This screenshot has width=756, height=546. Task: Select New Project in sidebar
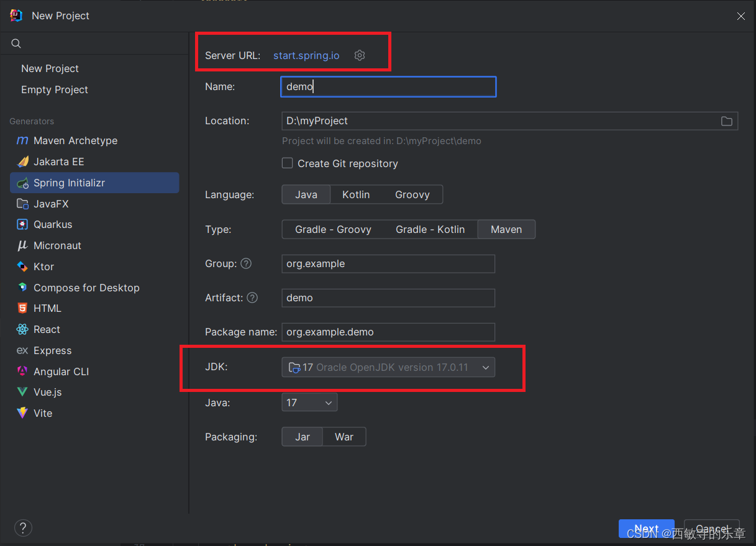coord(50,68)
